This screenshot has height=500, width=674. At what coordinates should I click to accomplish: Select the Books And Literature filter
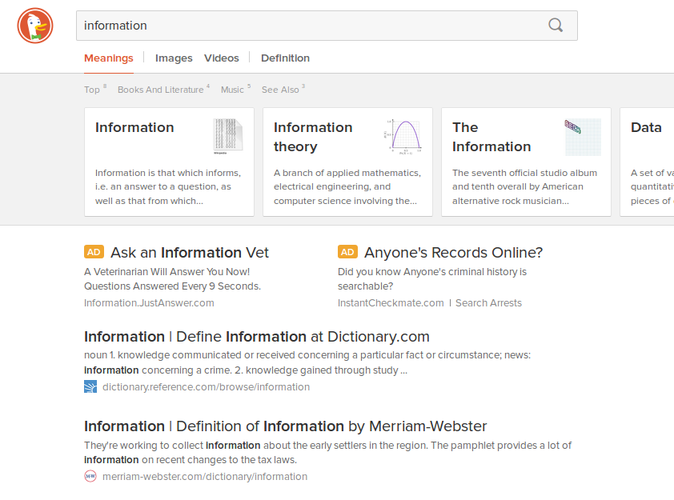pyautogui.click(x=164, y=89)
